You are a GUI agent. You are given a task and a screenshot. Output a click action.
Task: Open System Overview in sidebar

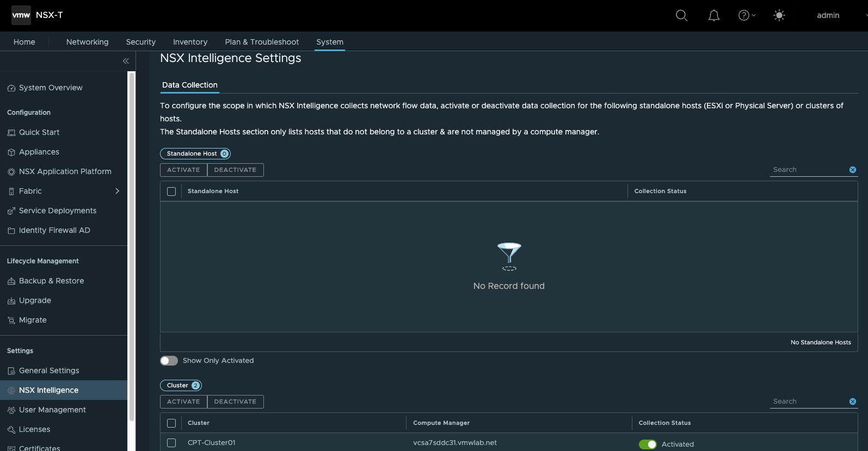tap(51, 88)
